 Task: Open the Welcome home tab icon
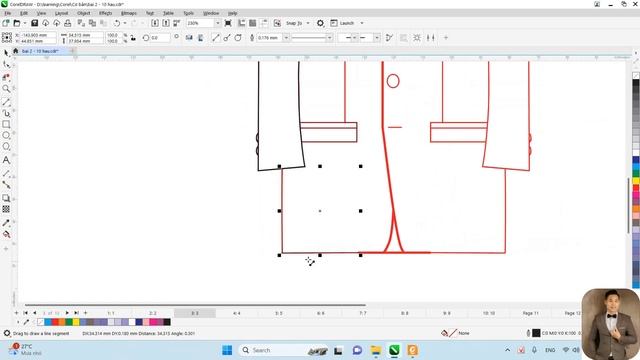point(16,51)
